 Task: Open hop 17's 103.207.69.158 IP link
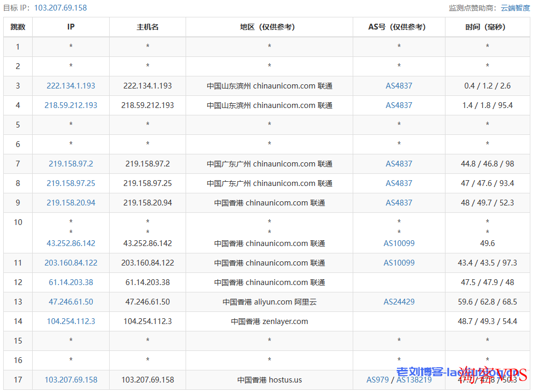point(71,380)
